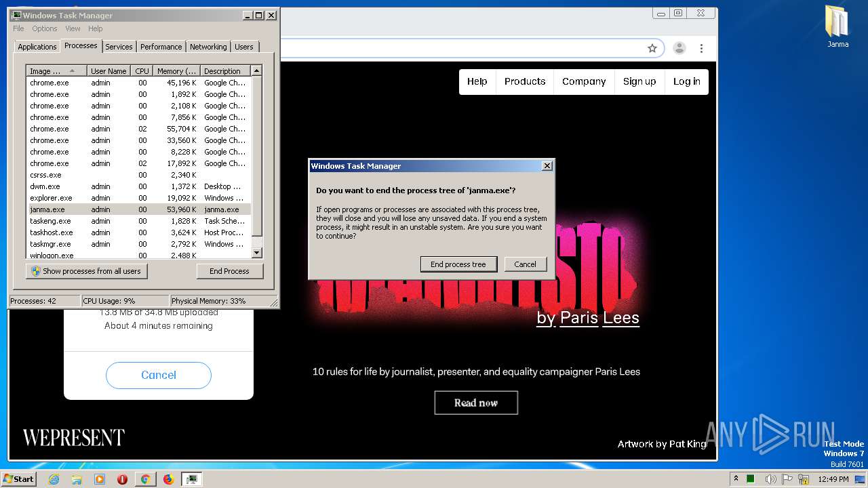Click the End Process button
868x488 pixels.
pyautogui.click(x=229, y=271)
